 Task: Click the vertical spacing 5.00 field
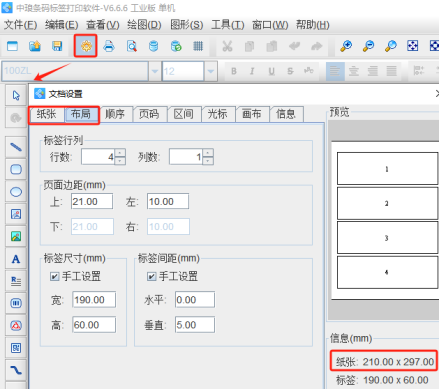195,324
